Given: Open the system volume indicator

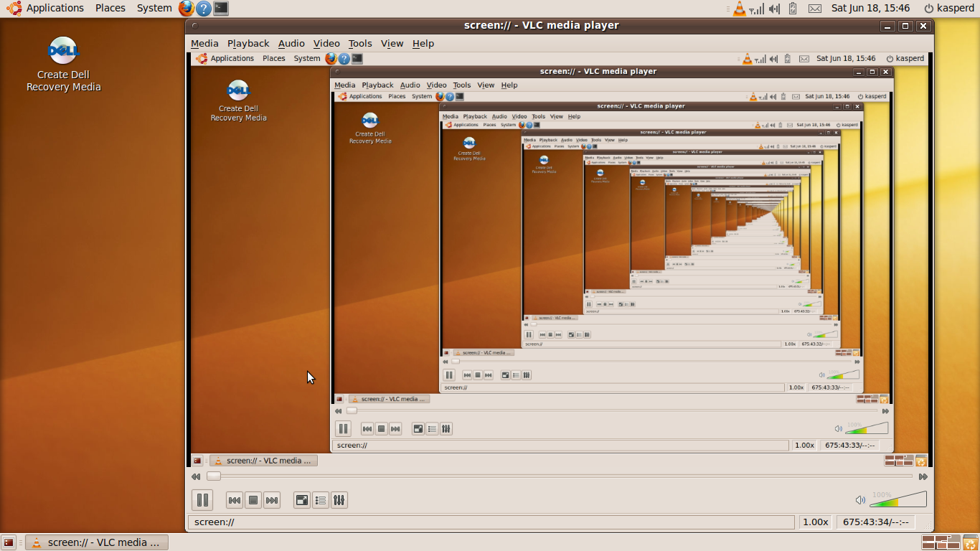Looking at the screenshot, I should click(x=774, y=9).
